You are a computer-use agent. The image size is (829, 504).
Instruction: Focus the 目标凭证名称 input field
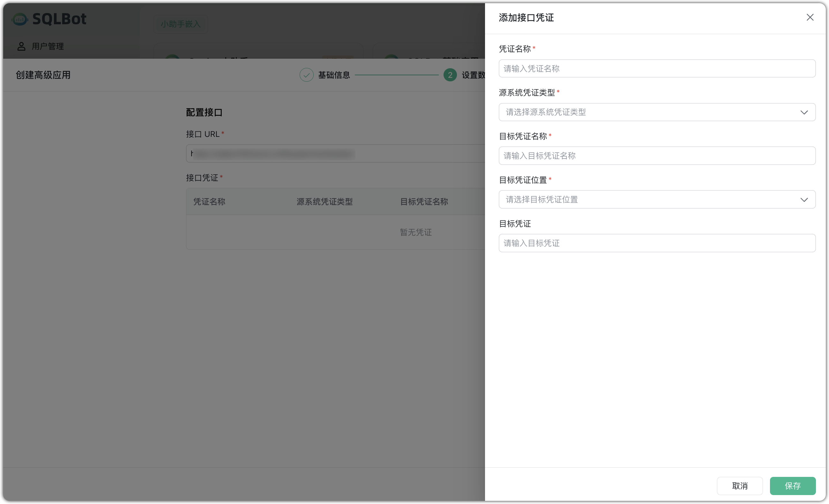point(657,155)
